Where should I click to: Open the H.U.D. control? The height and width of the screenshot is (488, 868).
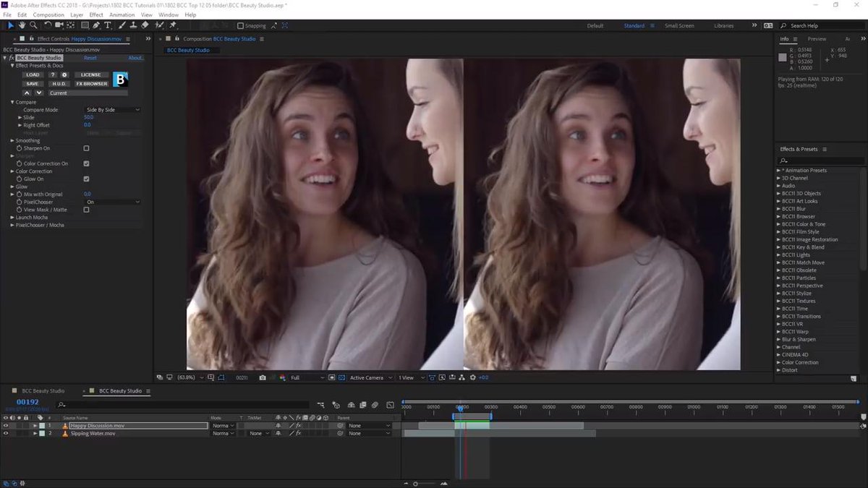coord(58,84)
